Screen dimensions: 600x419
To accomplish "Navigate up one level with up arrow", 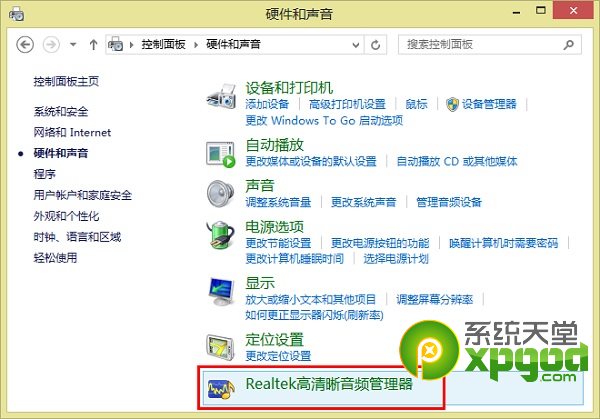I will (94, 45).
